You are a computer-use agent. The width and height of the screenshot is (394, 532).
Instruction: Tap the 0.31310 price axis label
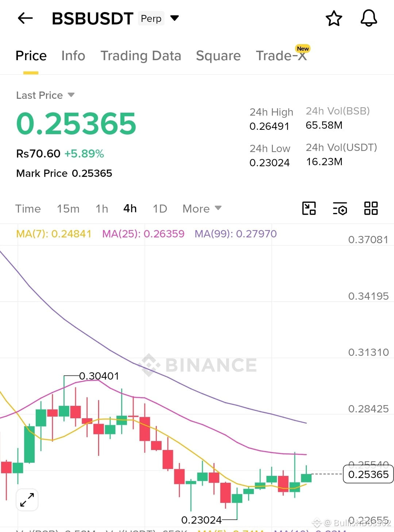coord(368,352)
